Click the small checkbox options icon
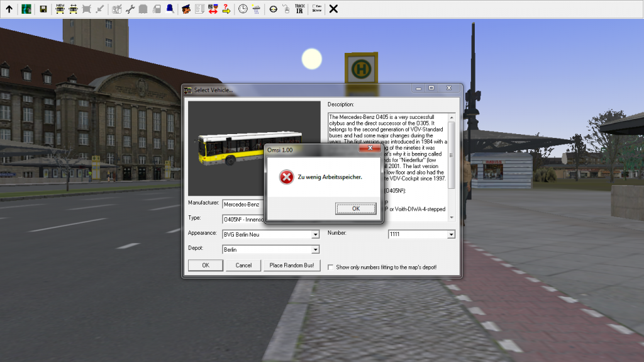 click(x=317, y=9)
